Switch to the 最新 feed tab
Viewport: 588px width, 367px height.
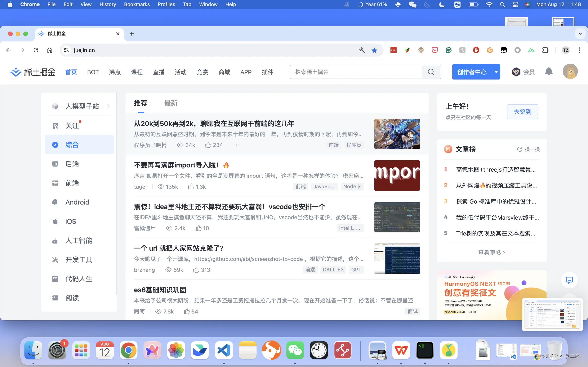point(171,103)
